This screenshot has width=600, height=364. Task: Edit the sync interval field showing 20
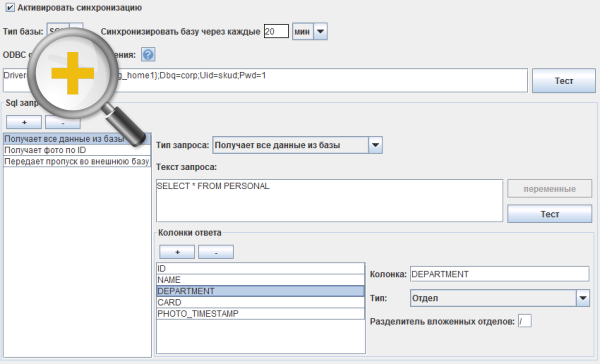coord(276,31)
